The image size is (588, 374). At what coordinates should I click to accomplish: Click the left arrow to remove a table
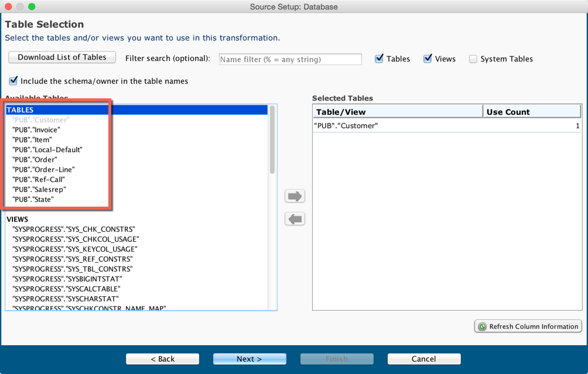click(295, 218)
